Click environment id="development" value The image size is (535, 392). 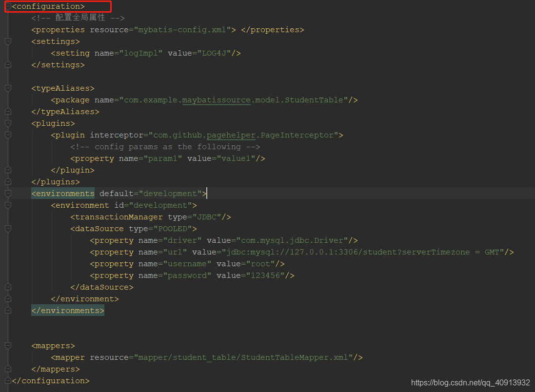[160, 205]
